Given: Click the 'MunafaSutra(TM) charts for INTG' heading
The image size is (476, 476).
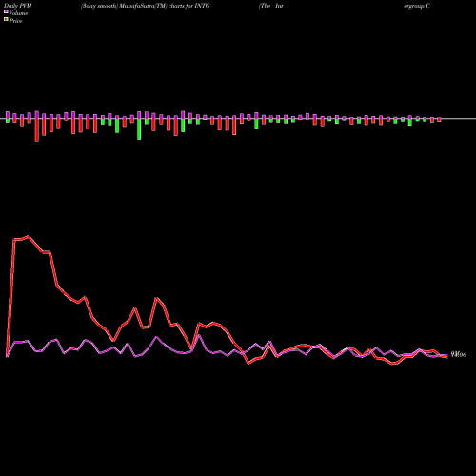Looking at the screenshot, I should [164, 6].
